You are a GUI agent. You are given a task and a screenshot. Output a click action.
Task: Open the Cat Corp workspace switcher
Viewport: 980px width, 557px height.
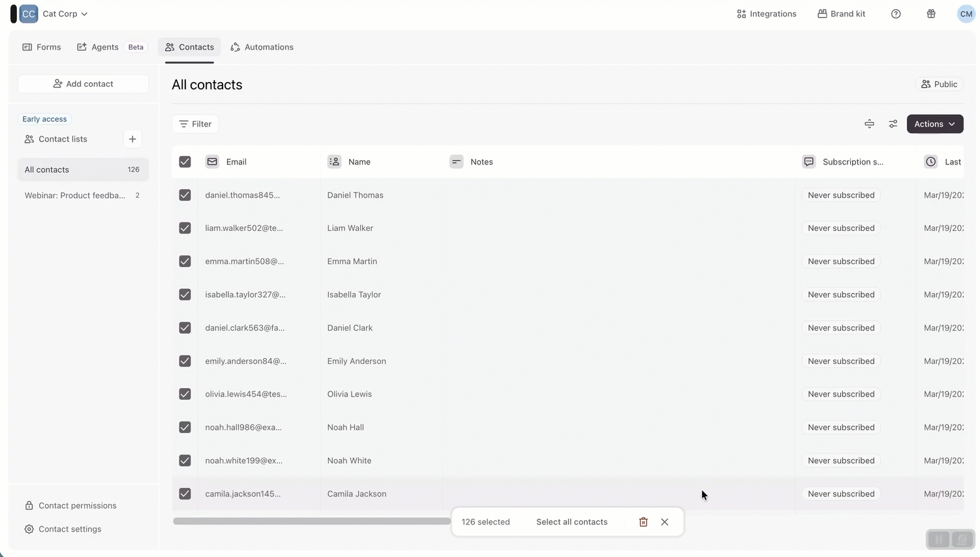(65, 14)
